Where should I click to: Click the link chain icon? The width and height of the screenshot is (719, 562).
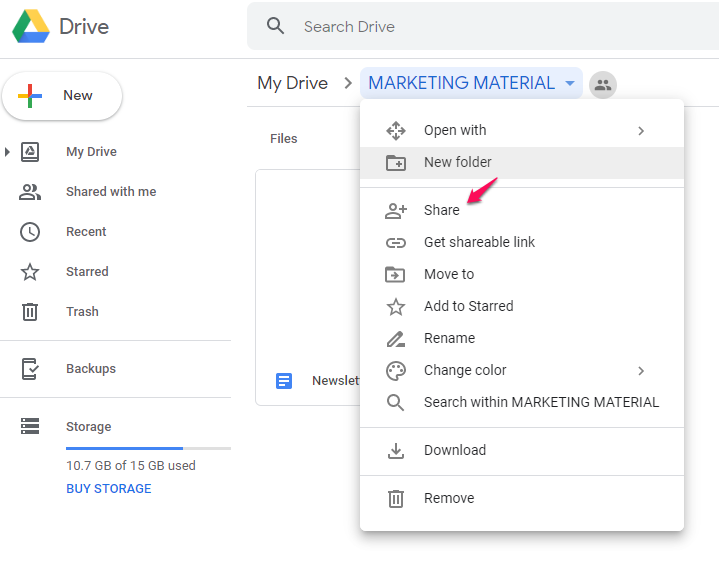click(396, 242)
